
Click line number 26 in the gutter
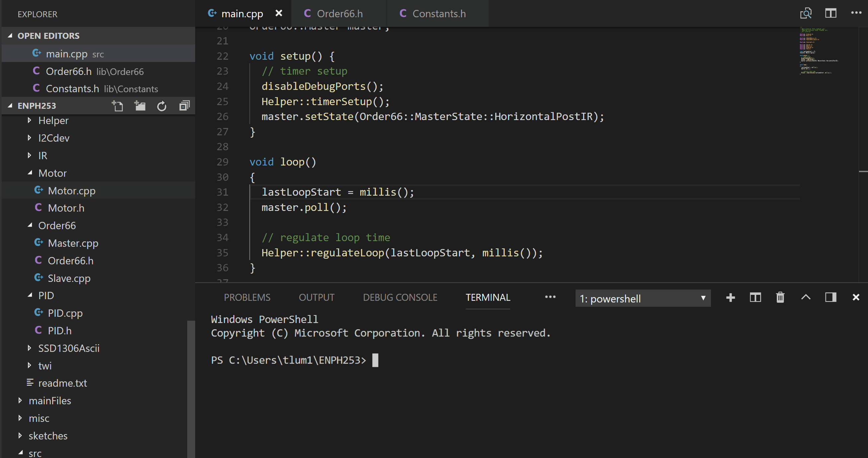[x=222, y=116]
